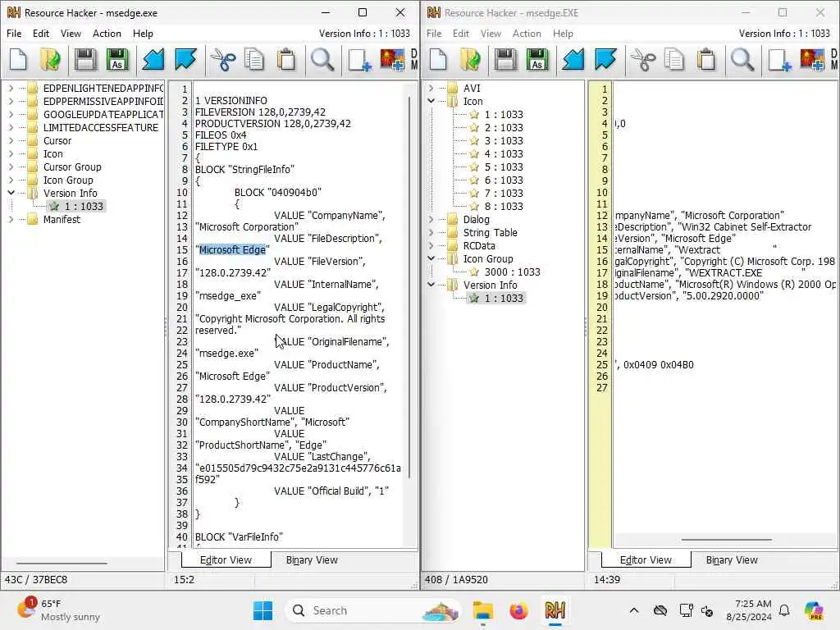The height and width of the screenshot is (630, 840).
Task: Select 3000 : 1033 under Icon Group
Action: pos(512,272)
